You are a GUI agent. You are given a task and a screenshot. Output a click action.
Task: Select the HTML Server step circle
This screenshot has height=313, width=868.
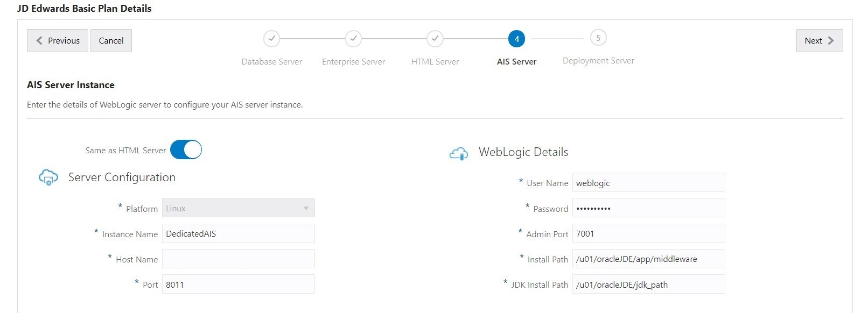click(435, 39)
